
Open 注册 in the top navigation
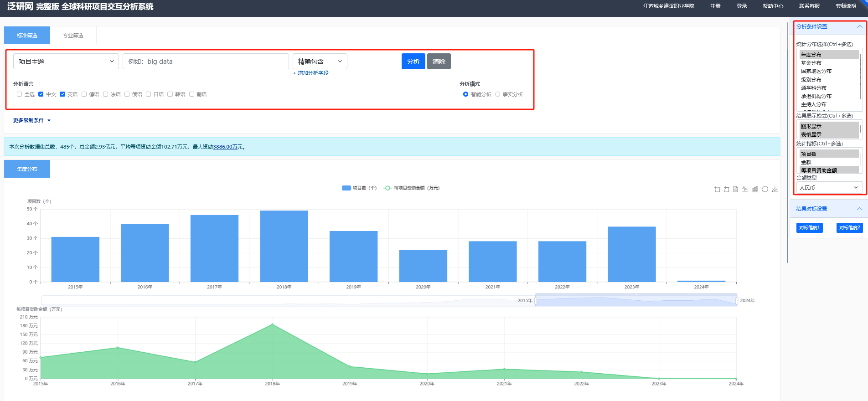pos(715,6)
